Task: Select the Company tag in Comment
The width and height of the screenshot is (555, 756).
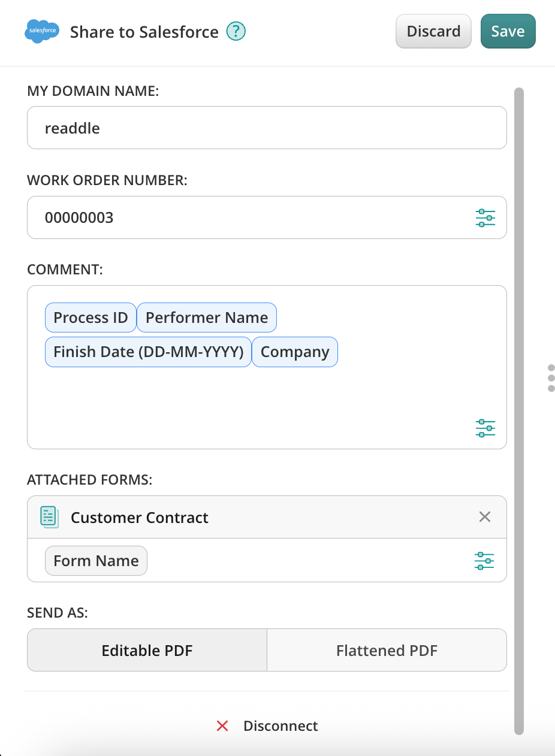Action: click(x=295, y=352)
